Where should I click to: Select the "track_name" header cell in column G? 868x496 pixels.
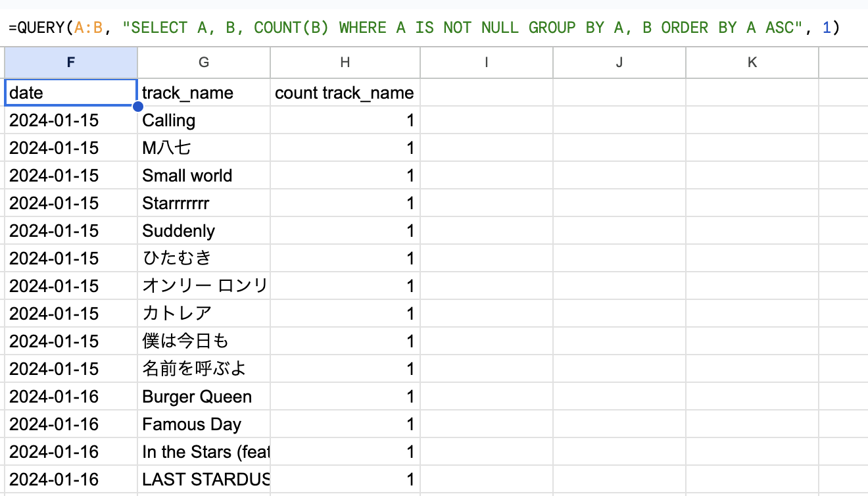tap(204, 93)
